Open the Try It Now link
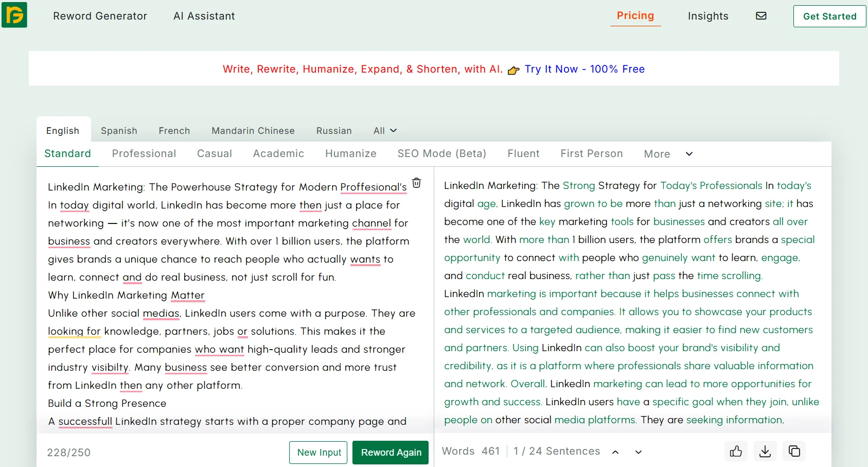The width and height of the screenshot is (868, 467). [x=584, y=69]
